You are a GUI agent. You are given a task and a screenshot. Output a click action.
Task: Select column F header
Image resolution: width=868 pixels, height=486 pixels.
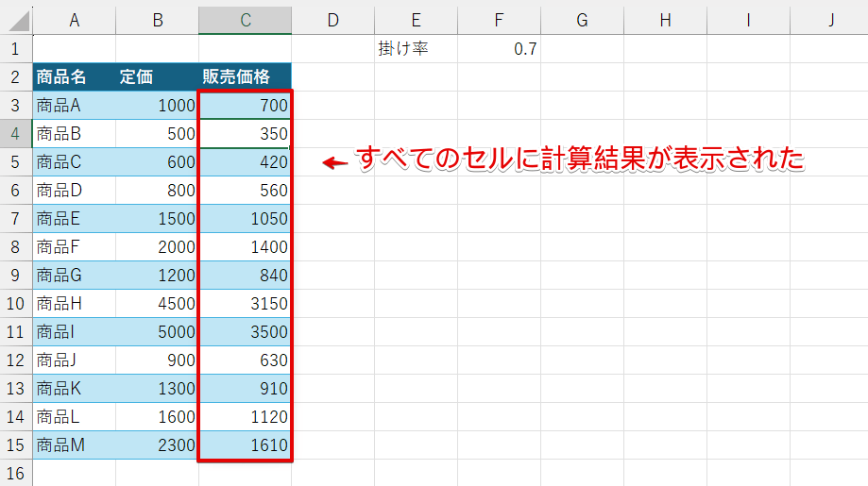(499, 21)
